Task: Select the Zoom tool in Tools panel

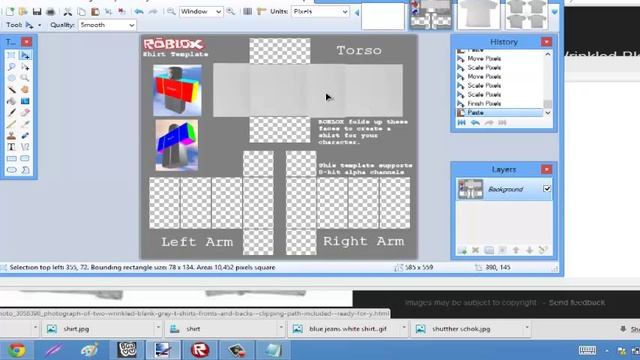Action: coord(25,78)
